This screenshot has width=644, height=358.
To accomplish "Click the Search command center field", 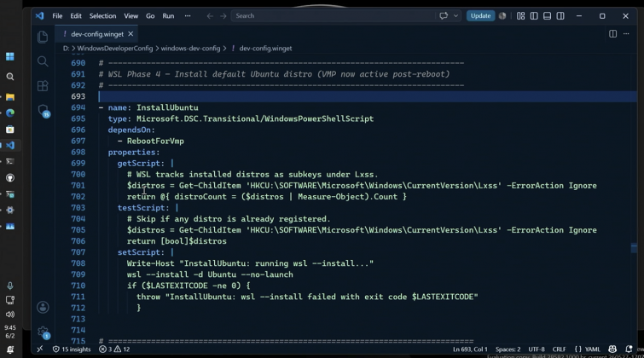I will coord(333,15).
